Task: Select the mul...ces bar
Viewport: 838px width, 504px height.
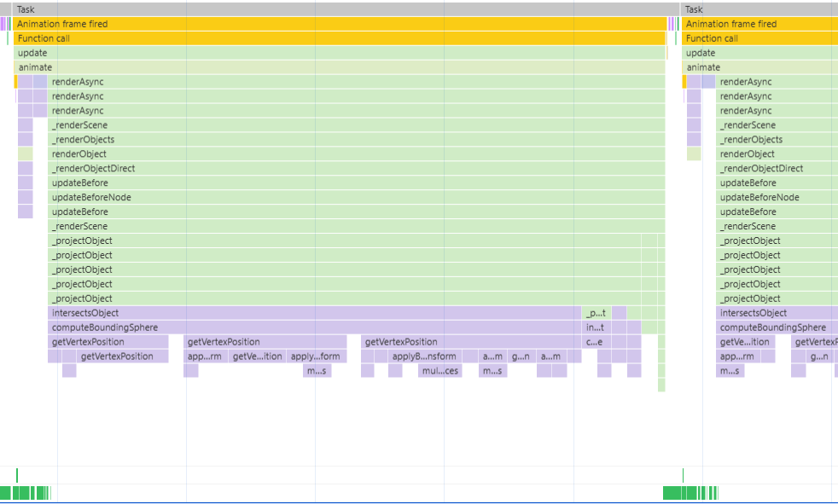Action: pyautogui.click(x=439, y=370)
